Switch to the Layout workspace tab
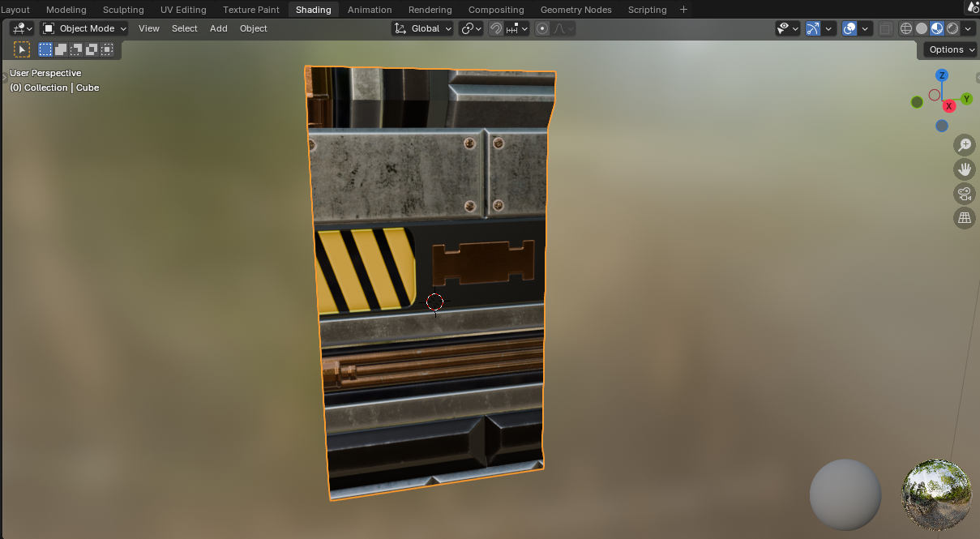 pos(15,10)
